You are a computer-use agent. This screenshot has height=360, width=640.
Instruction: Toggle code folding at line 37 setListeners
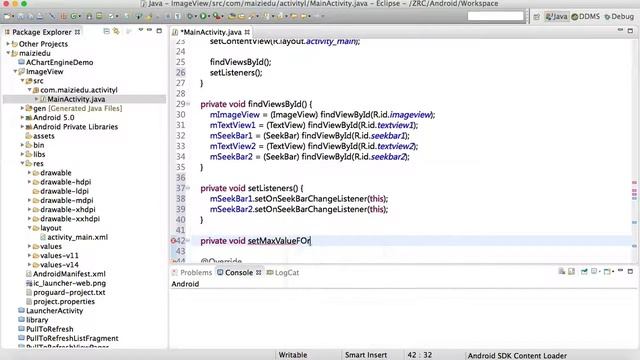(188, 188)
